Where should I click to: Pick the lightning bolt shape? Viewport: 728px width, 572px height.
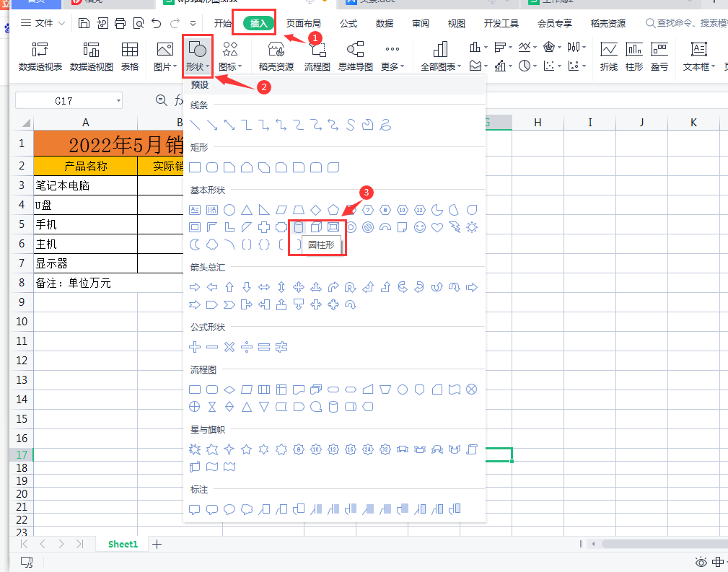point(455,227)
